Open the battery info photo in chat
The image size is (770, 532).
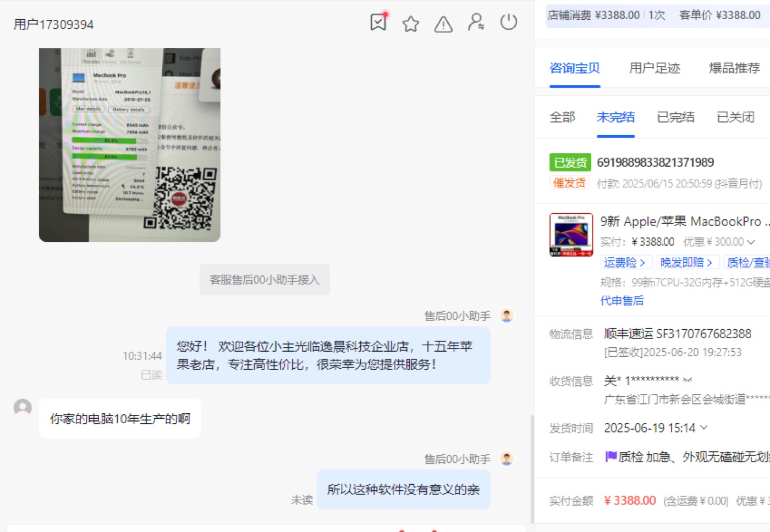130,145
